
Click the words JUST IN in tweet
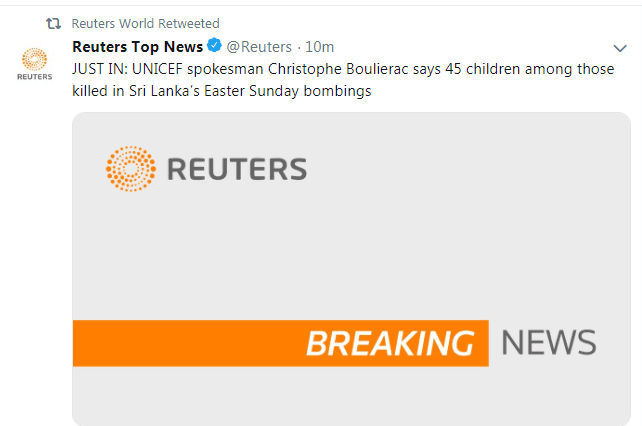[x=100, y=69]
